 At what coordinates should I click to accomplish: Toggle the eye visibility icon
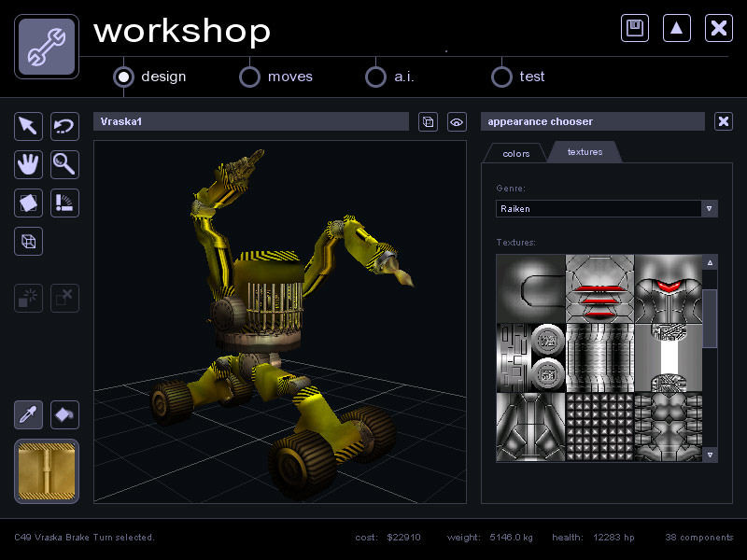click(x=457, y=121)
